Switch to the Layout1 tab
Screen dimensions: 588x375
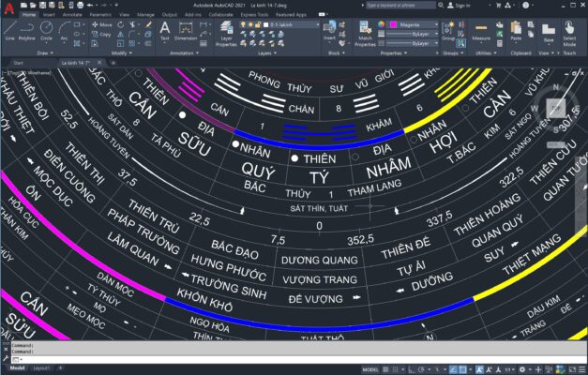41,369
